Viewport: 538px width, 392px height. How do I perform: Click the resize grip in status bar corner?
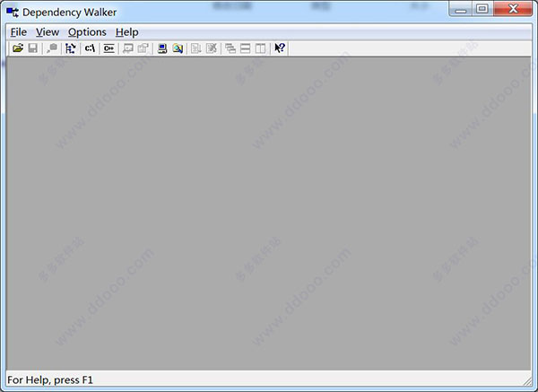526,380
